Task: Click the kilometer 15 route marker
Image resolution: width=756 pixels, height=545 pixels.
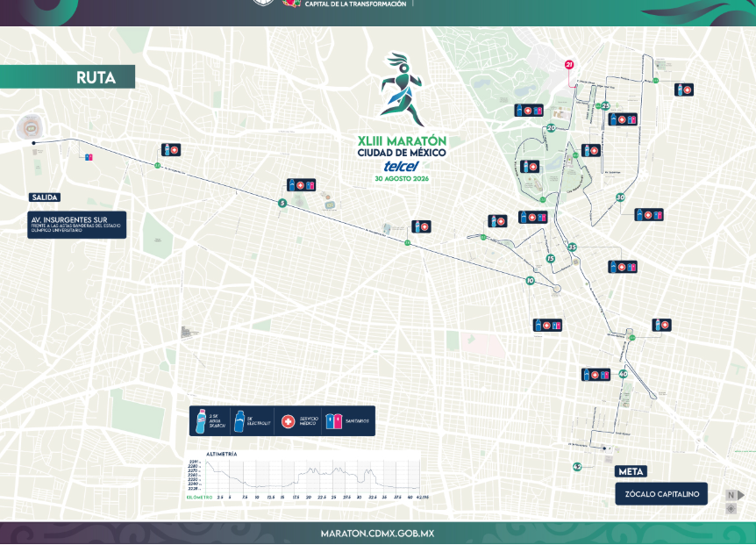Action: coord(550,259)
